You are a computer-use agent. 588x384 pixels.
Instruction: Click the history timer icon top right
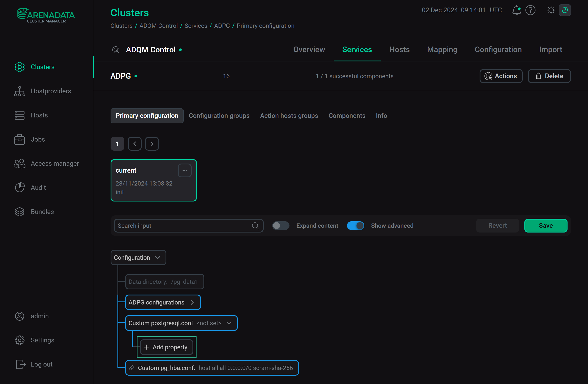click(565, 10)
